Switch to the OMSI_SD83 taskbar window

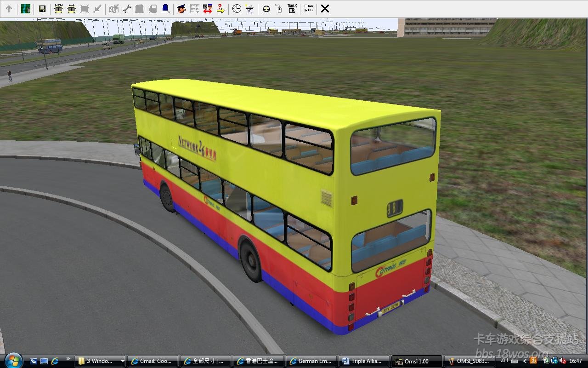[x=469, y=361]
